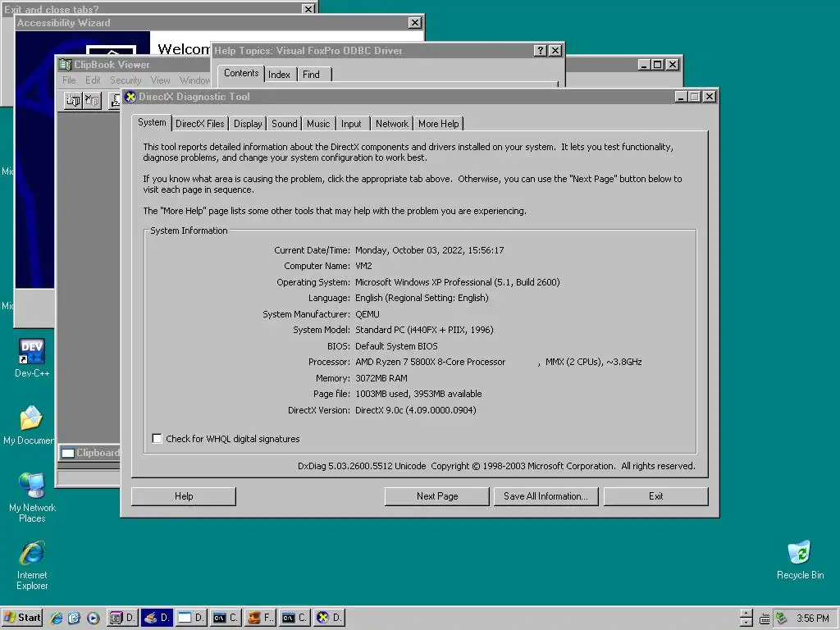Click the Show Desktop quick launch icon
This screenshot has height=630, width=840.
[x=75, y=619]
